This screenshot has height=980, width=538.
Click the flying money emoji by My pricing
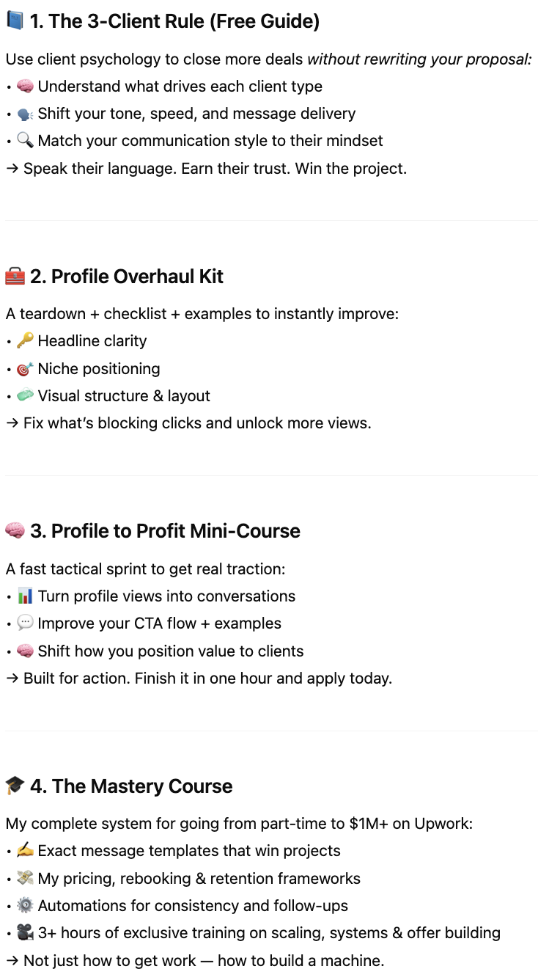click(25, 878)
